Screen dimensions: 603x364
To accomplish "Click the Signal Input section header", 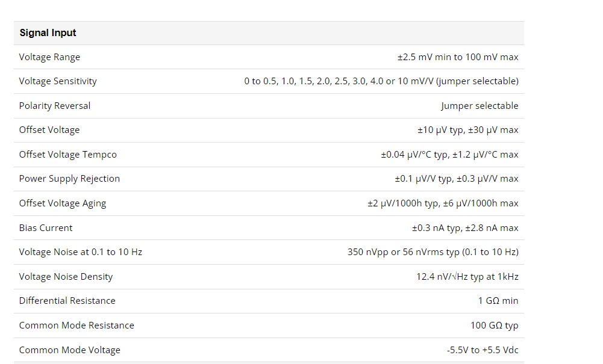I will click(x=48, y=33).
